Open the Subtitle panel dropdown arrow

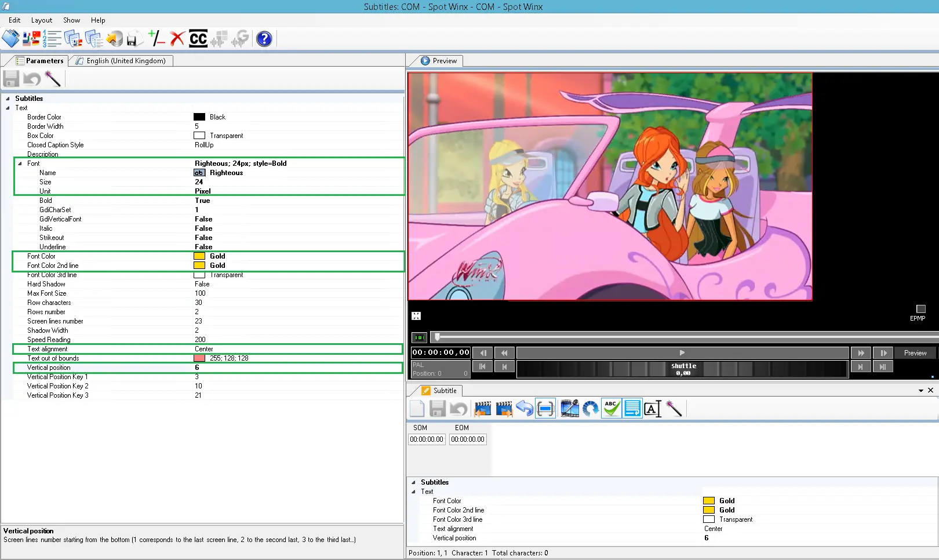point(920,391)
